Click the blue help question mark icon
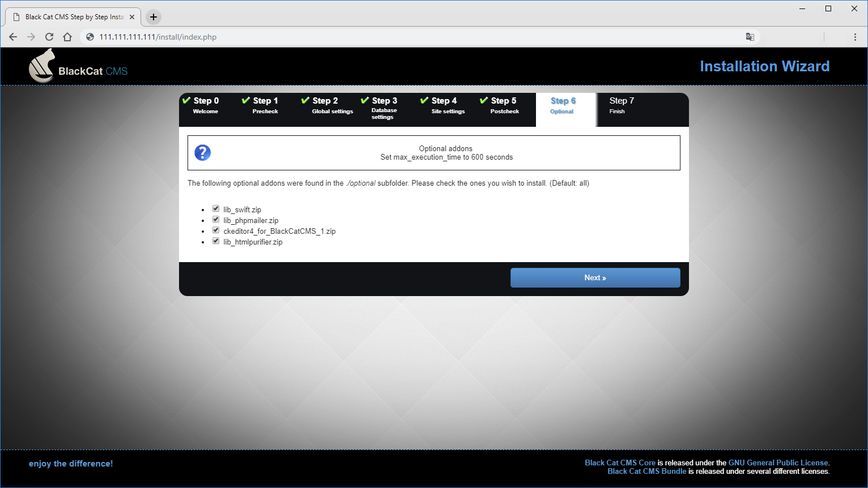The width and height of the screenshot is (868, 488). click(202, 152)
